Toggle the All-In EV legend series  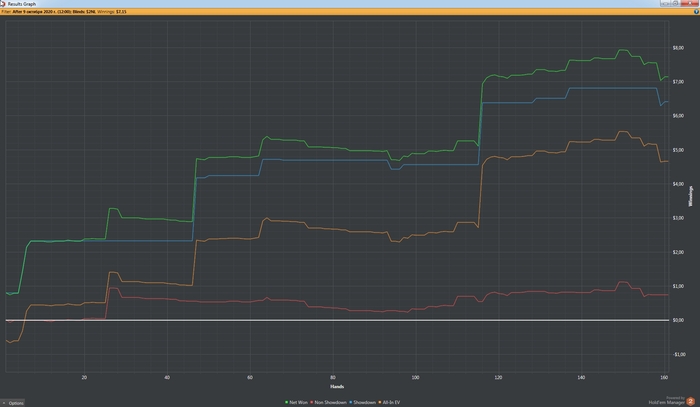click(389, 403)
